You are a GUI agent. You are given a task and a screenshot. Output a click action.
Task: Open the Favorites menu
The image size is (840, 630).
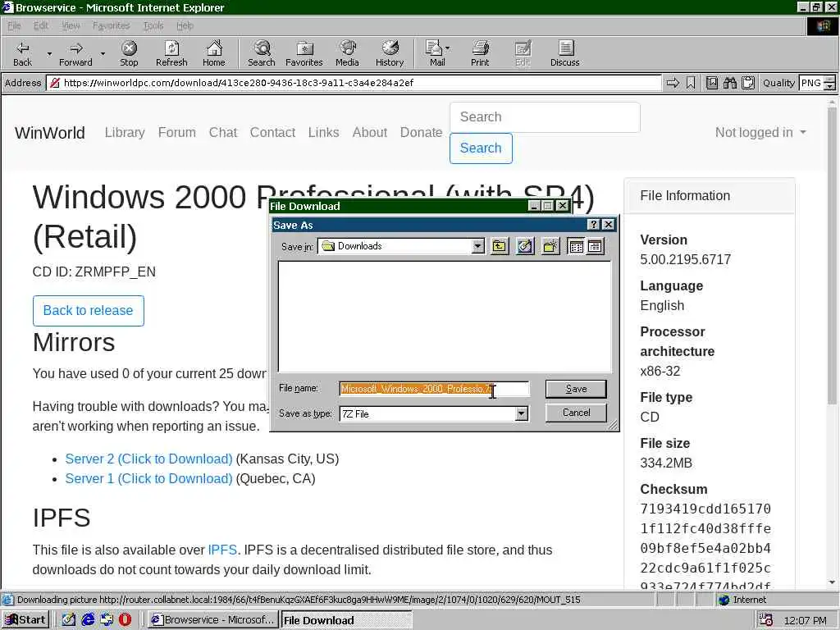tap(111, 25)
